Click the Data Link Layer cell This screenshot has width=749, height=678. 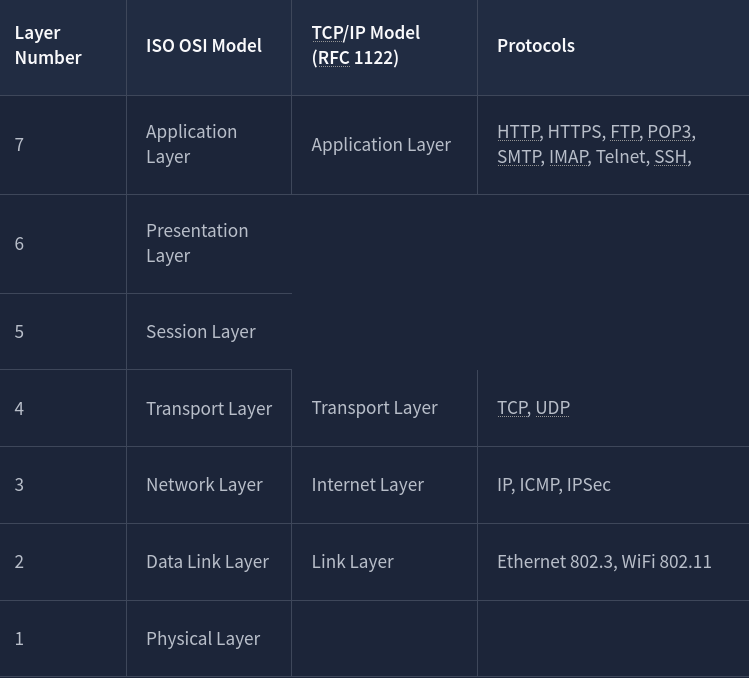(x=207, y=562)
